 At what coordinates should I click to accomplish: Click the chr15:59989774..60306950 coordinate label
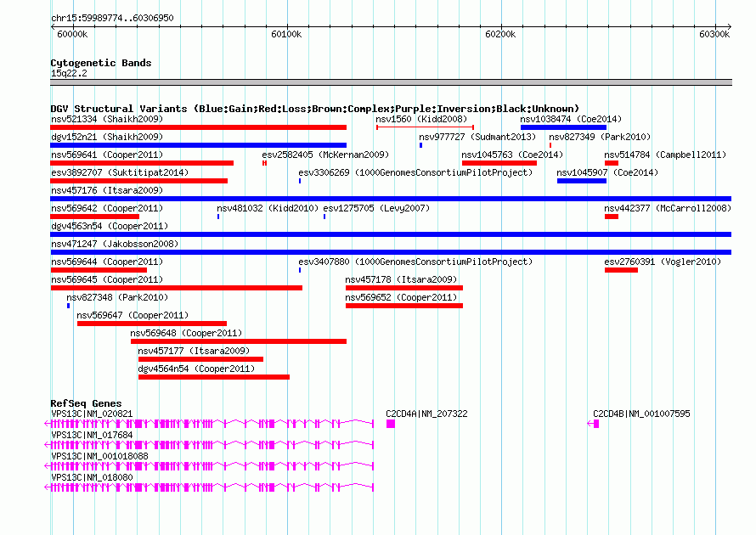[x=112, y=18]
